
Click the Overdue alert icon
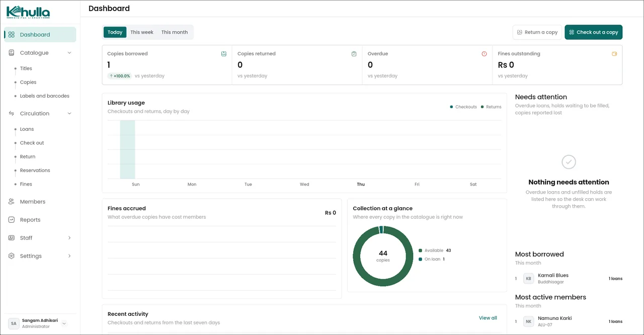pyautogui.click(x=485, y=54)
